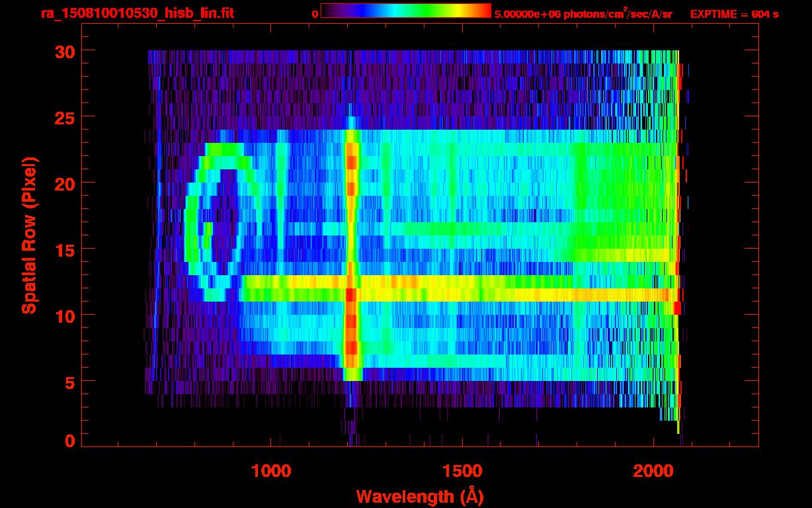Screen dimensions: 812x508
Task: Click the y-axis tick label 20
Action: pyautogui.click(x=65, y=183)
